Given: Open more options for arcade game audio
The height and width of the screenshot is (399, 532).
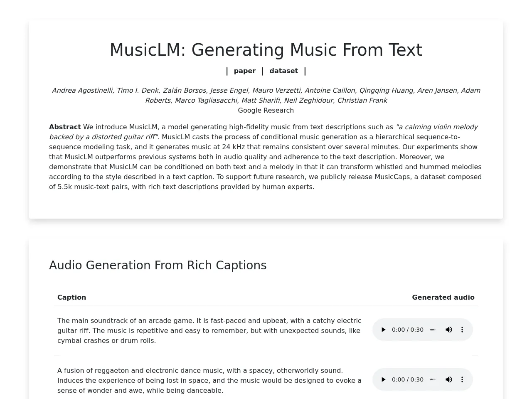Looking at the screenshot, I should tap(462, 330).
